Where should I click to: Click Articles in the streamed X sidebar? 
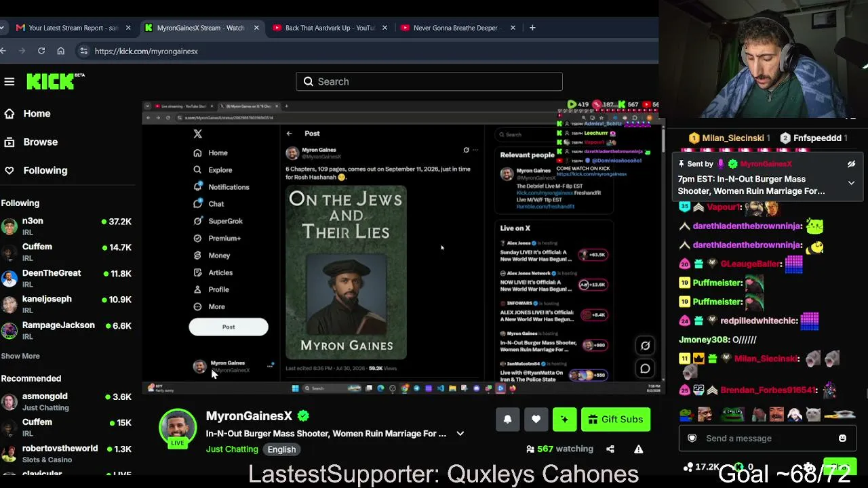point(213,272)
